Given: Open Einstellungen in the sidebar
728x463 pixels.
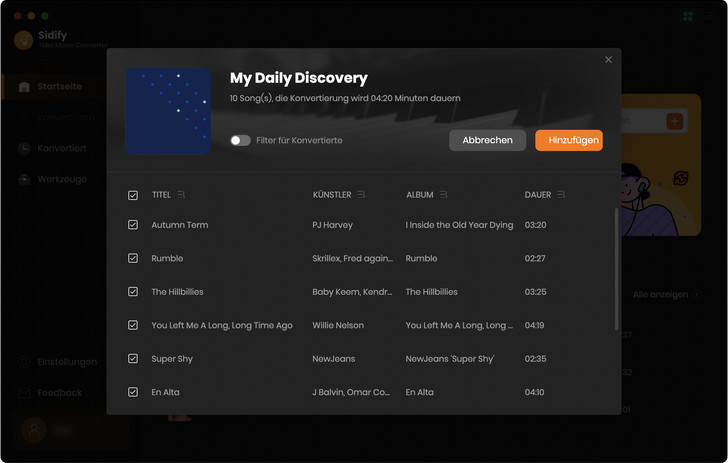Looking at the screenshot, I should click(x=66, y=362).
